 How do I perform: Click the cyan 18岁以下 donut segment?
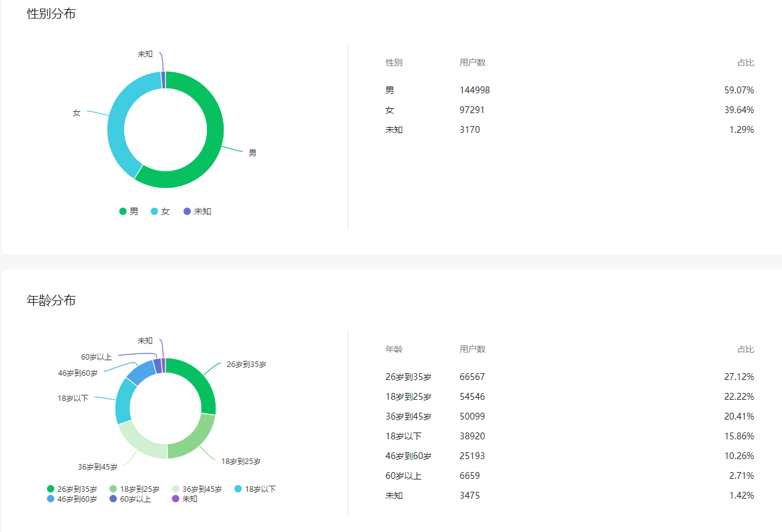coord(124,402)
